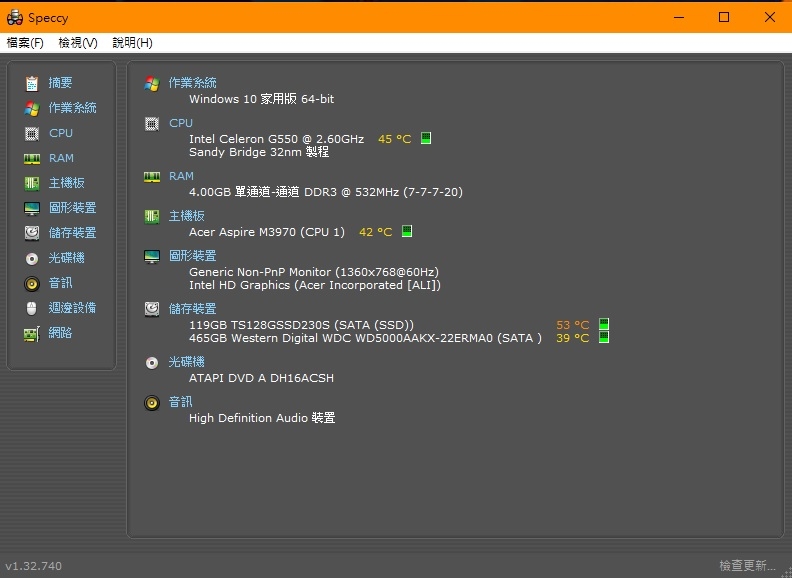Click the memory icon beside summary RAM heading
Screen dimensions: 792x578
tap(152, 177)
